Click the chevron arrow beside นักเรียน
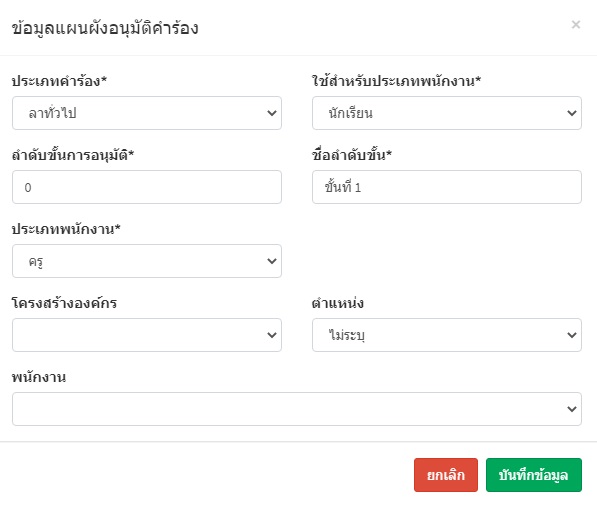The width and height of the screenshot is (597, 505). pyautogui.click(x=572, y=113)
